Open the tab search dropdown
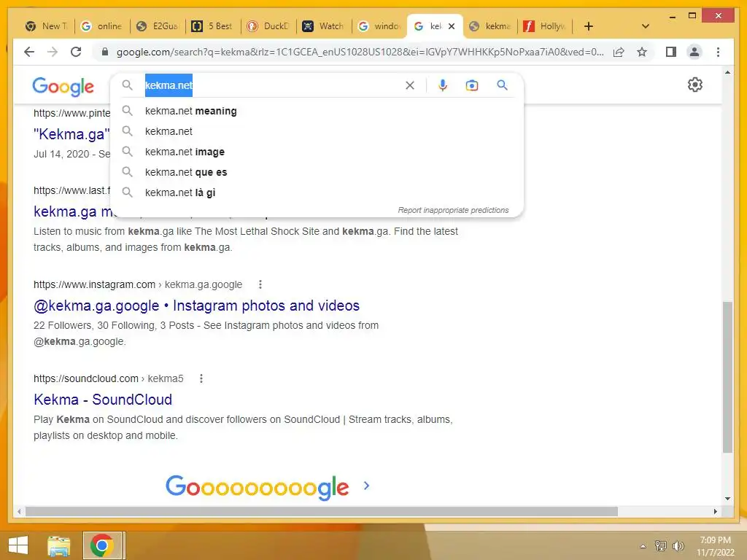747x560 pixels. click(646, 26)
